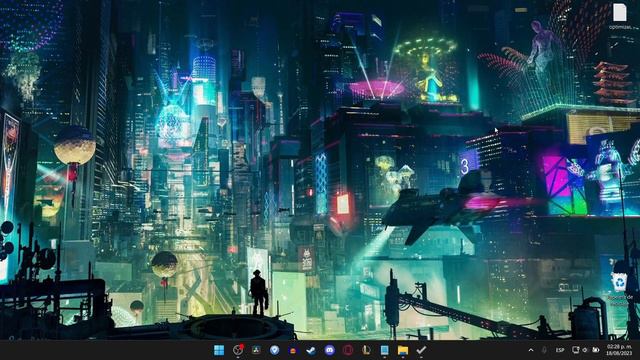Launch the taskbar app left of the blue shield

tap(256, 350)
